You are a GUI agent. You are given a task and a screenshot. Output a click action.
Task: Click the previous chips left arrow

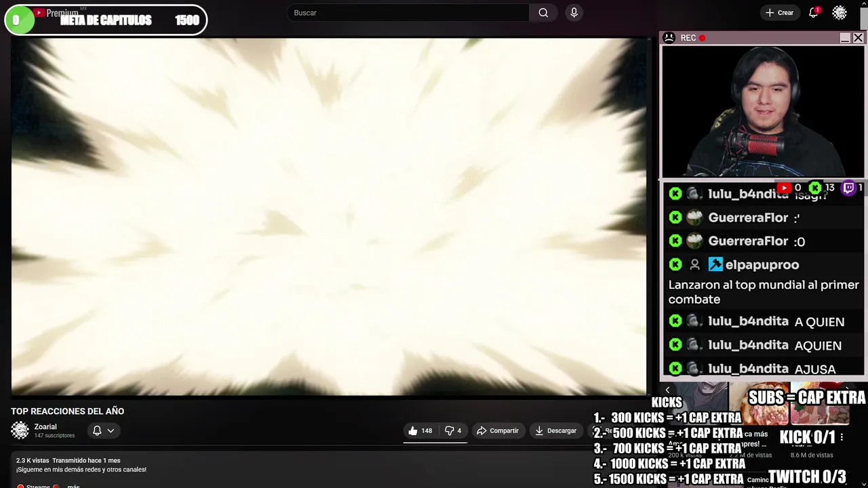[667, 390]
